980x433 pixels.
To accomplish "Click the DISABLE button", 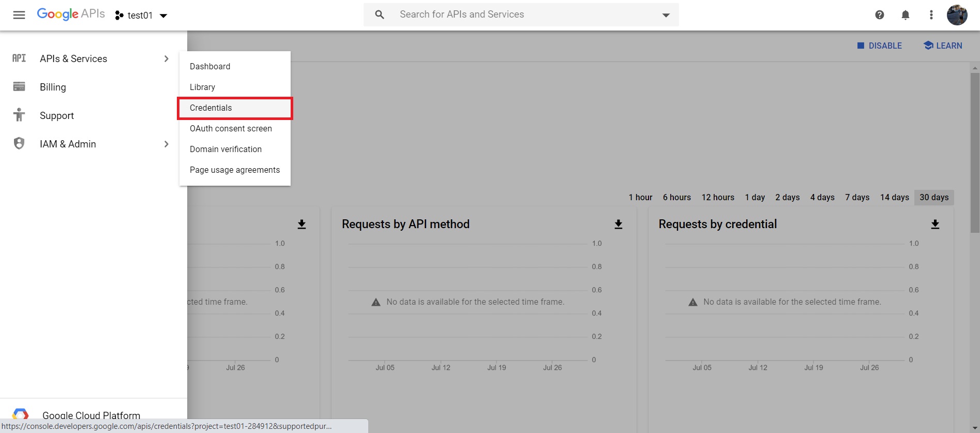I will point(879,46).
